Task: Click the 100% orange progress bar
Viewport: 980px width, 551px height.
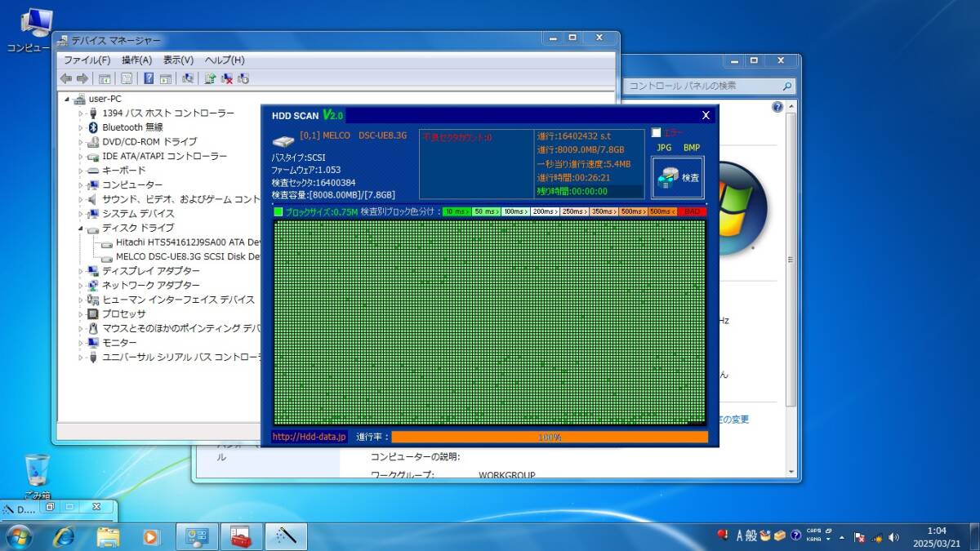Action: [x=550, y=438]
